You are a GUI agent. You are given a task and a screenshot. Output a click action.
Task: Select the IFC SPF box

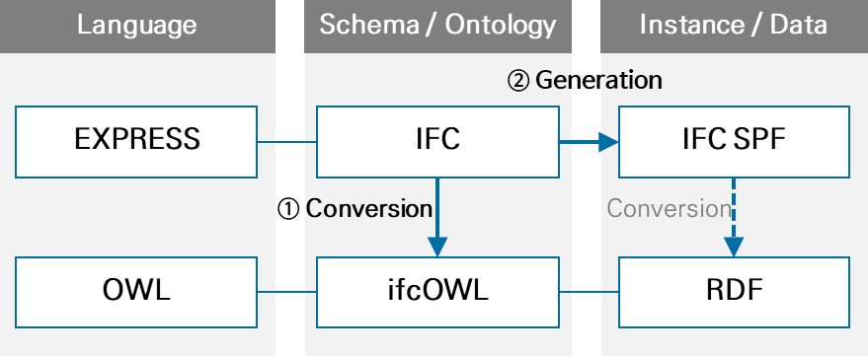[734, 142]
